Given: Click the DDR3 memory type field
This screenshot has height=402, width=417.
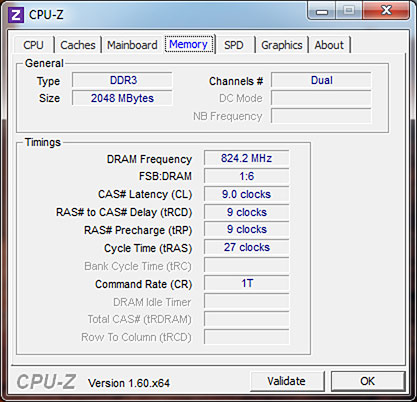Looking at the screenshot, I should 122,80.
